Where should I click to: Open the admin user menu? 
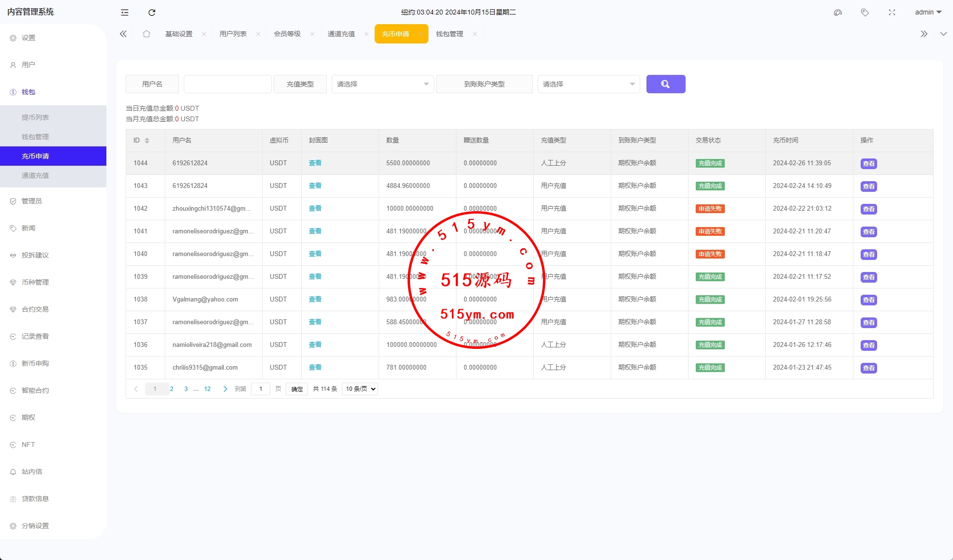(x=928, y=13)
